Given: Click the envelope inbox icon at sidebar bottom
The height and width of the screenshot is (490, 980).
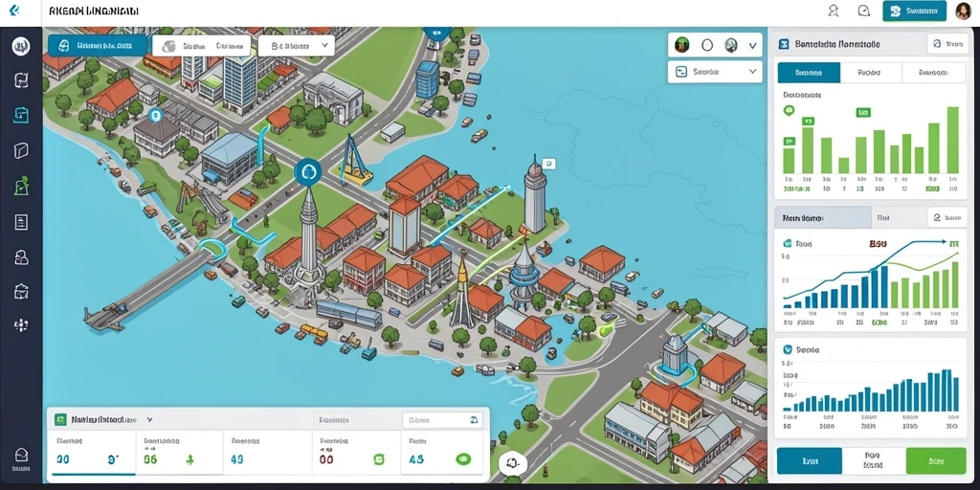Looking at the screenshot, I should coord(21,456).
